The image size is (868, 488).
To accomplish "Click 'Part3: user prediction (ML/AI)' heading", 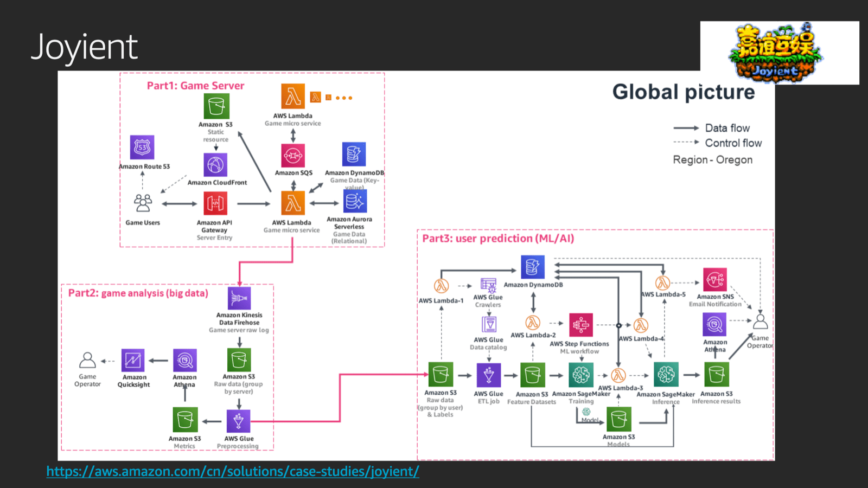I will pyautogui.click(x=498, y=239).
